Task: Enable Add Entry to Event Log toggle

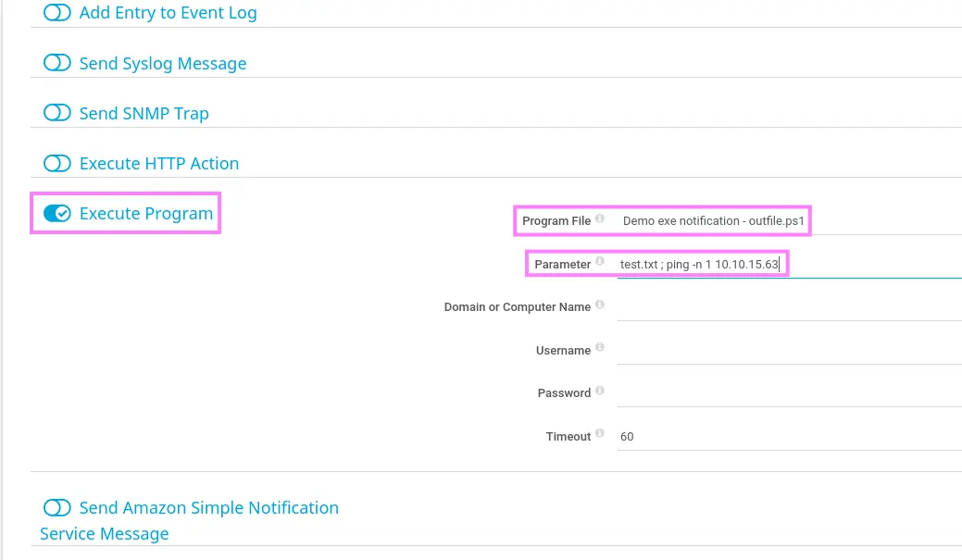Action: point(57,13)
